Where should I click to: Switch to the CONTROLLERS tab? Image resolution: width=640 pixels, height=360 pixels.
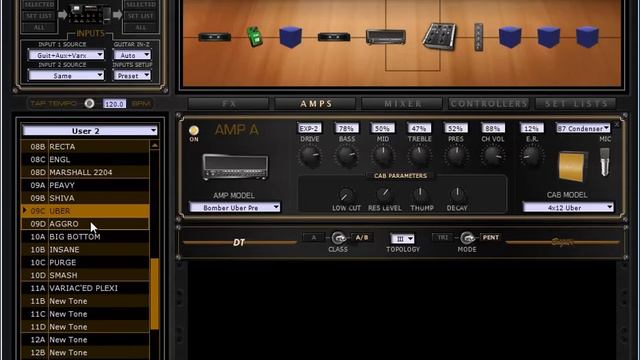489,104
